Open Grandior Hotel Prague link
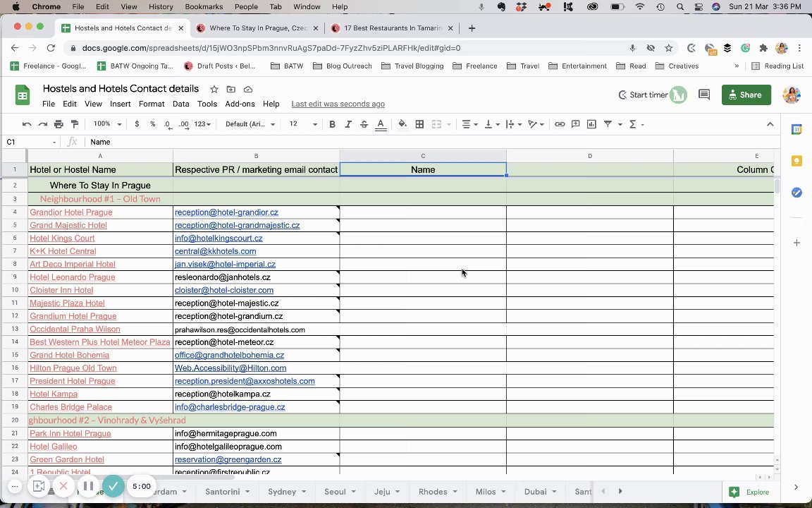812x508 pixels. (x=71, y=212)
